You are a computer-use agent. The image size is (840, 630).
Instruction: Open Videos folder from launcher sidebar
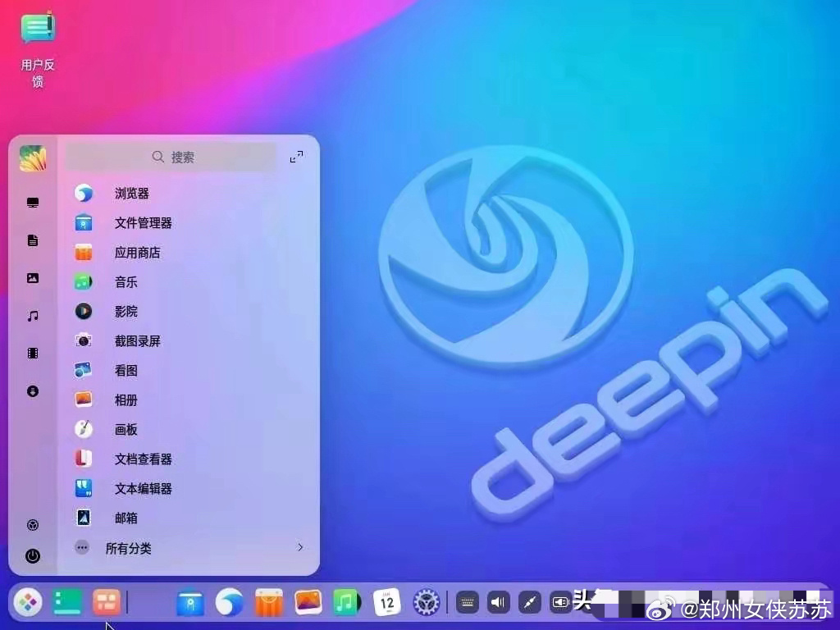click(33, 353)
